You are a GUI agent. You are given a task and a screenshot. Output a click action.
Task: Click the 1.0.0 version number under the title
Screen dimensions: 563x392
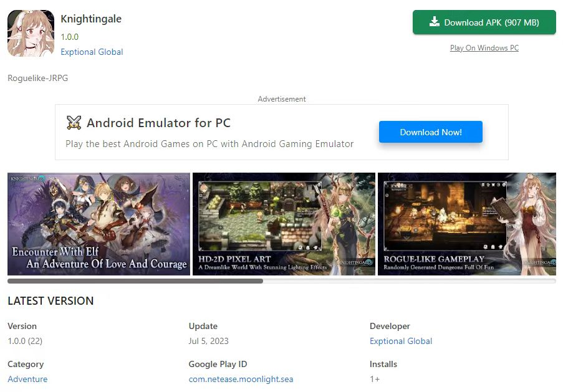(70, 37)
